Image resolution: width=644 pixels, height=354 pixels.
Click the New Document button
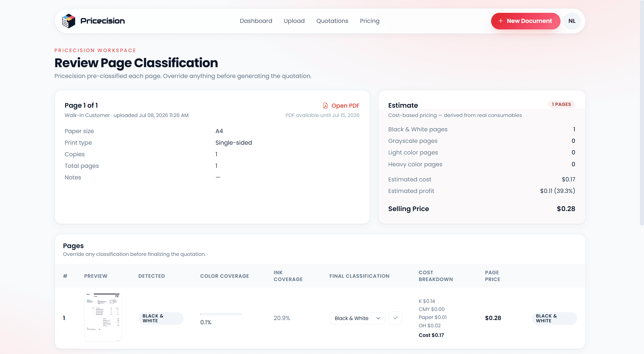pyautogui.click(x=525, y=21)
